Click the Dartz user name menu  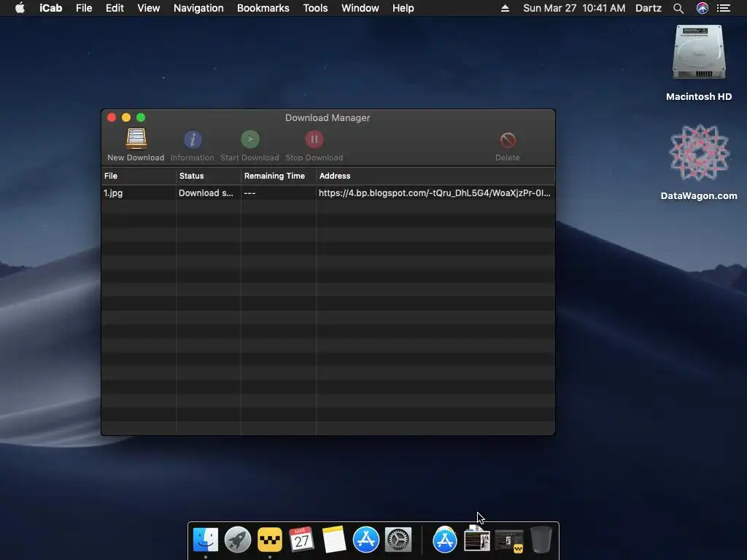649,8
